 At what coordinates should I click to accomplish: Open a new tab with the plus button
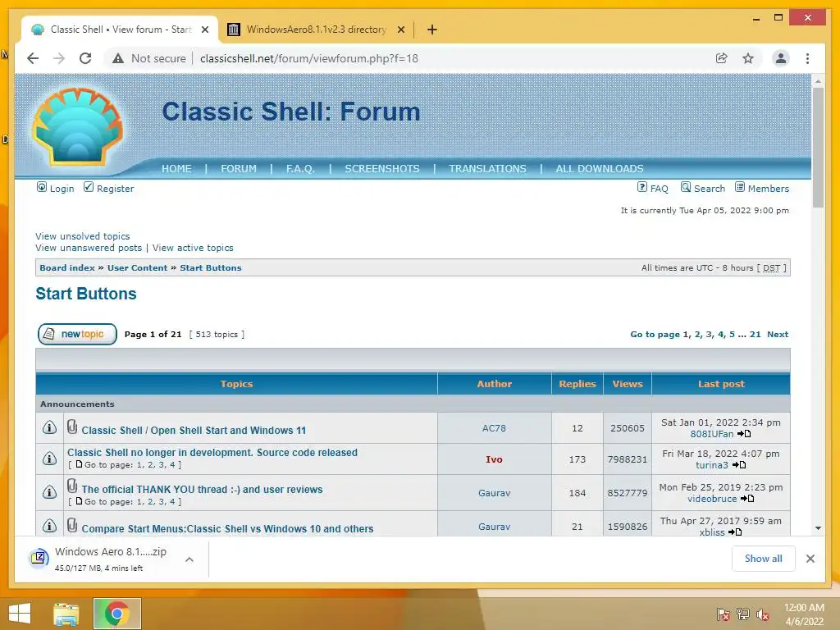point(431,30)
